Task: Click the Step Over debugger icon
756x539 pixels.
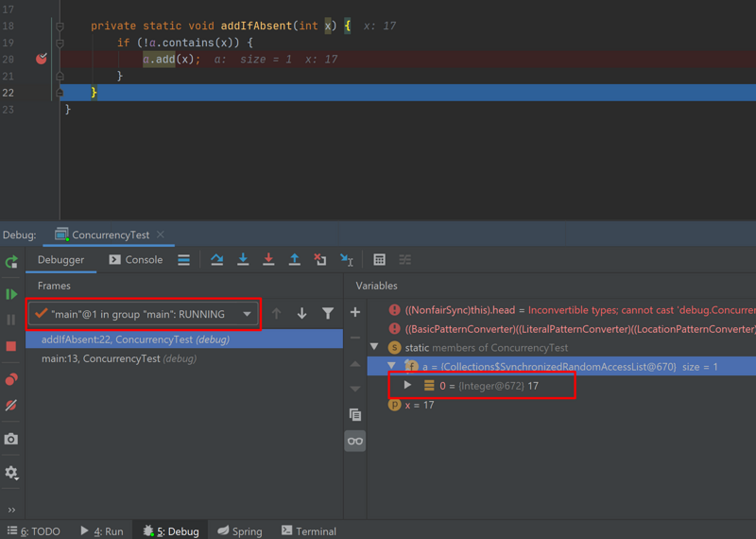Action: 217,260
